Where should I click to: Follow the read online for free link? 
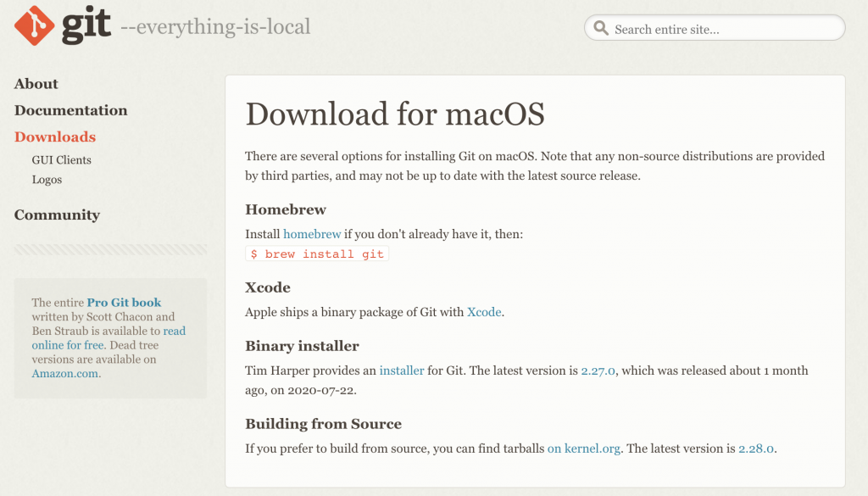pos(108,337)
